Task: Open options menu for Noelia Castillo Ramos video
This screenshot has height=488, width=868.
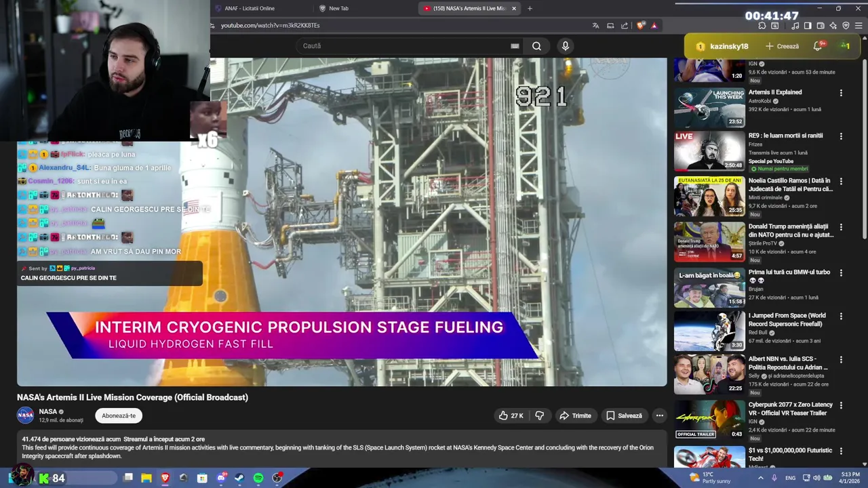Action: (841, 182)
